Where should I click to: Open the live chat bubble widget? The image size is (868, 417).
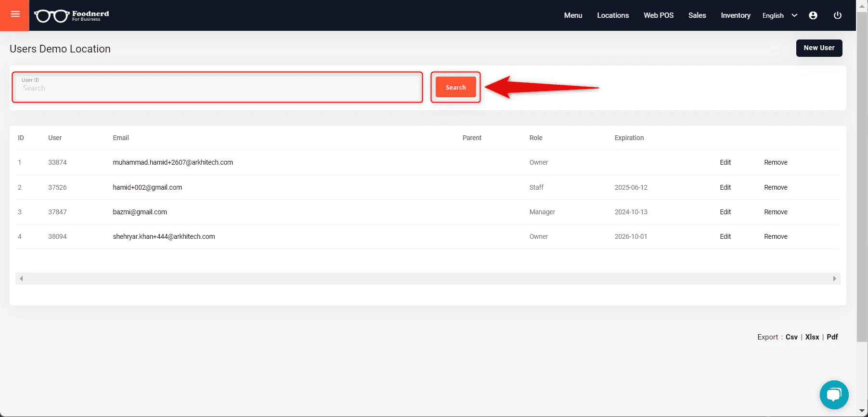[834, 395]
